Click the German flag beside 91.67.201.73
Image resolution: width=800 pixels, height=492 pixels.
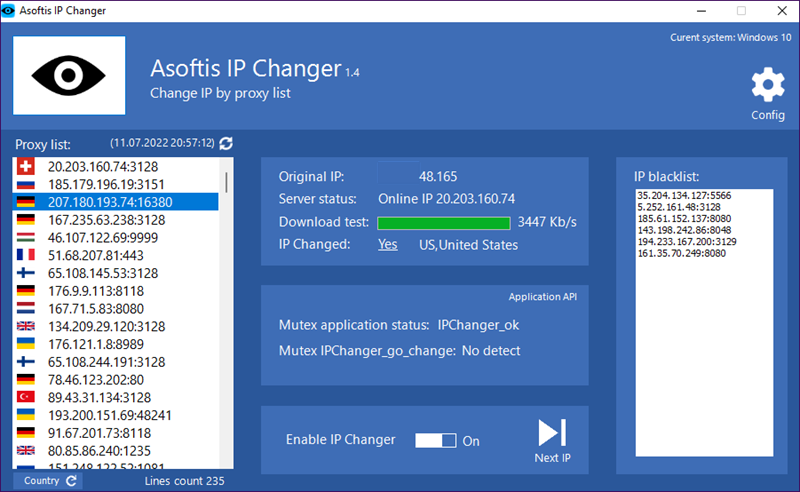[x=26, y=432]
